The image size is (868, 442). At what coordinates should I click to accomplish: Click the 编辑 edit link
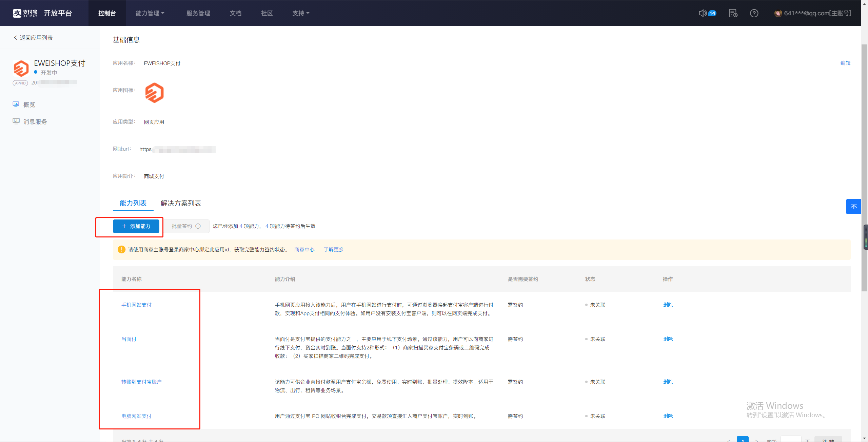[x=845, y=63]
